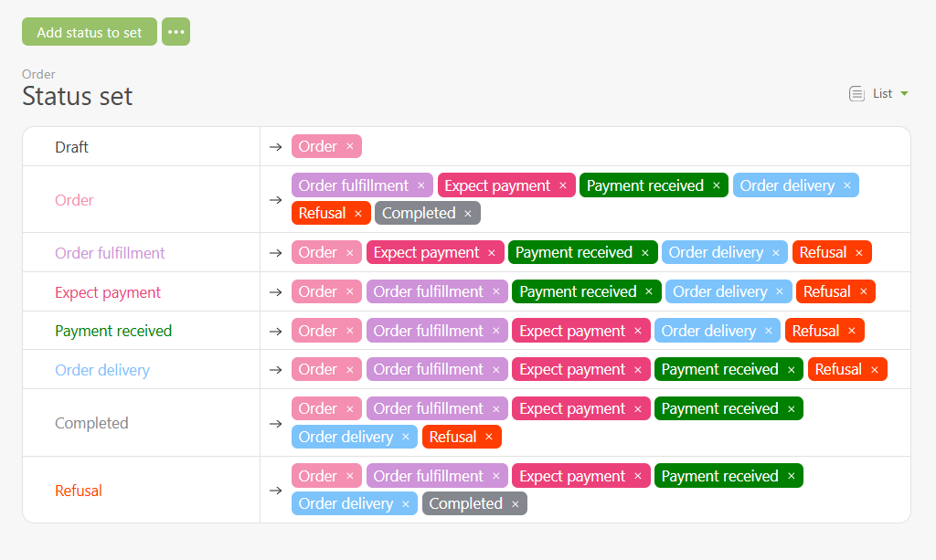Viewport: 936px width, 560px height.
Task: Click the transition arrow in Completed row
Action: coord(275,424)
